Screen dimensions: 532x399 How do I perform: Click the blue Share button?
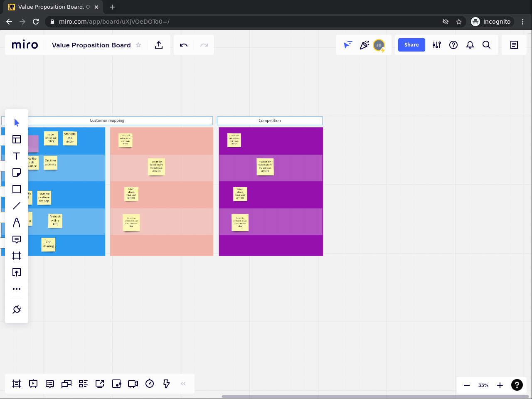411,45
